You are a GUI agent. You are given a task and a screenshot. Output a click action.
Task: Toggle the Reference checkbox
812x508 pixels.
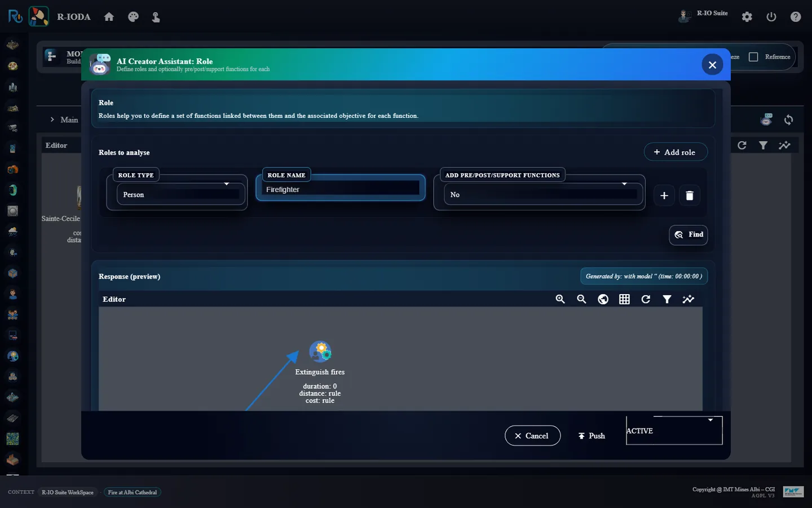point(753,57)
